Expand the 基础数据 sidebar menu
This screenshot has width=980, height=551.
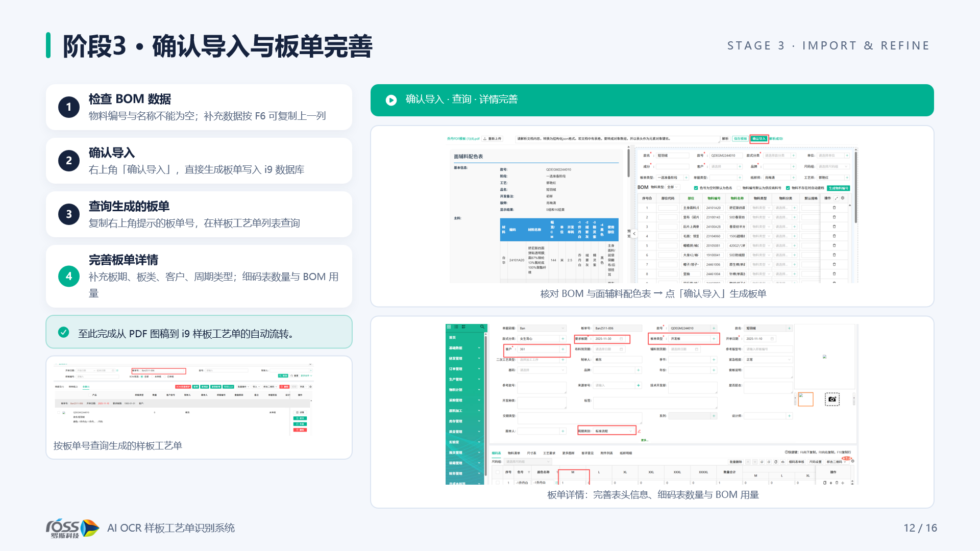[463, 348]
